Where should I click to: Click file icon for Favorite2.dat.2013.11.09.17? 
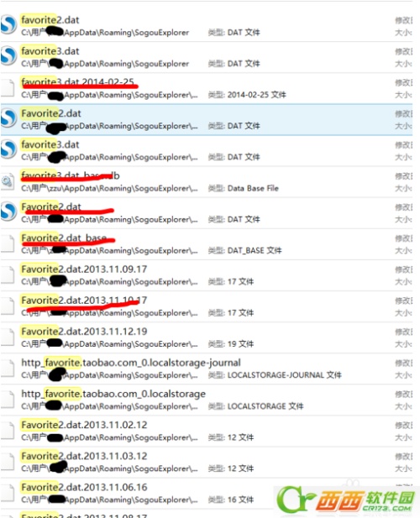tap(8, 275)
